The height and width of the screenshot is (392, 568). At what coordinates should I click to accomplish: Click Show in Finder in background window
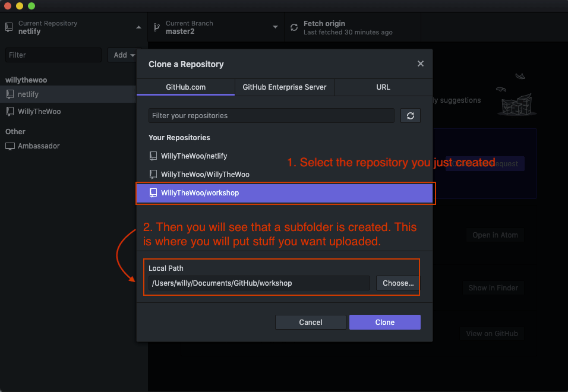click(493, 288)
